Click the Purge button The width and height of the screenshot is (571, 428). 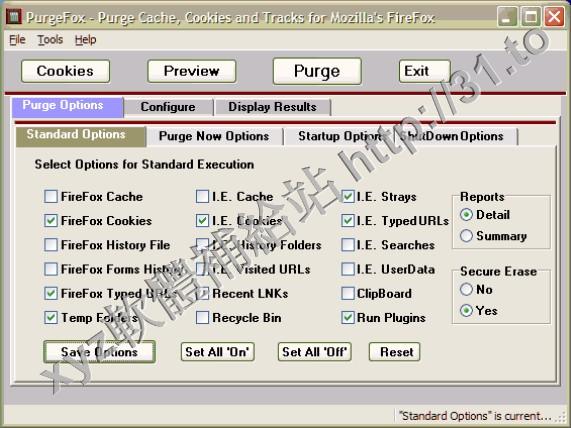point(317,71)
